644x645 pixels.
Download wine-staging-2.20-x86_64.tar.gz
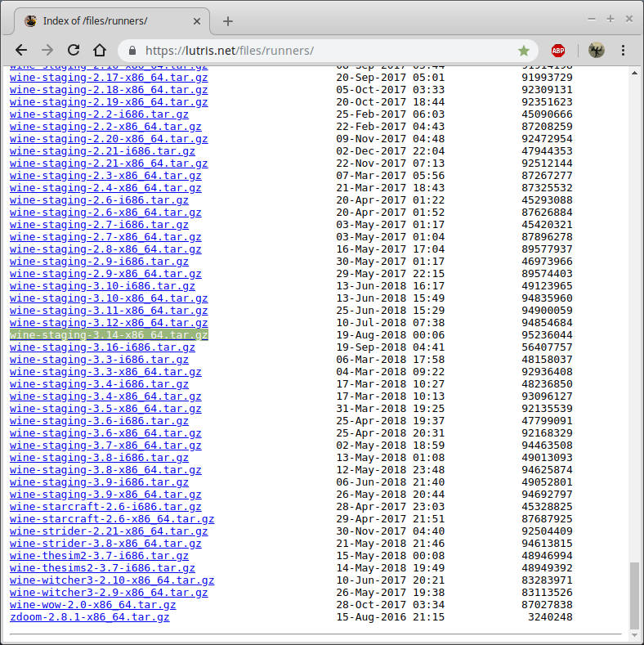click(109, 139)
